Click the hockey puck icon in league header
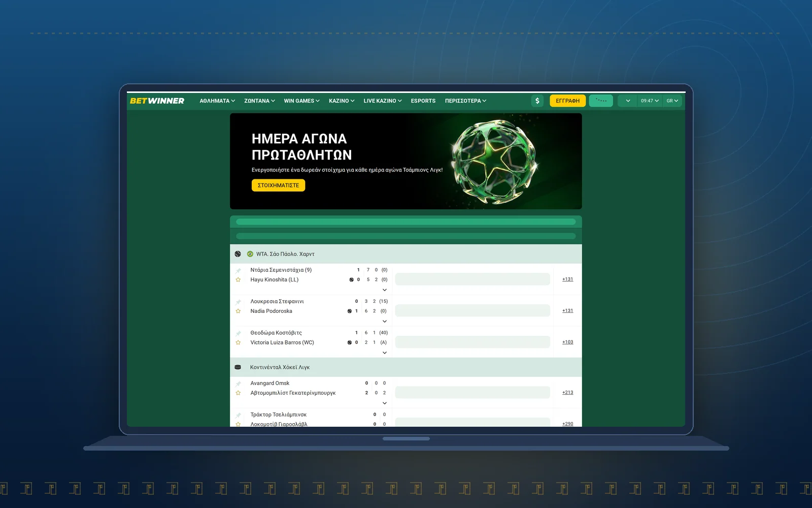Screen dimensions: 812x508 [238, 367]
